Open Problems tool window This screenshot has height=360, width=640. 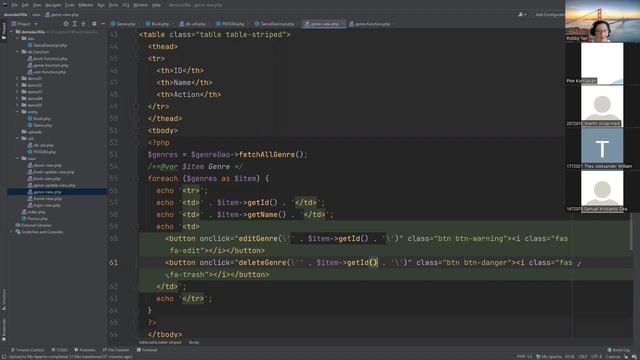coord(84,350)
